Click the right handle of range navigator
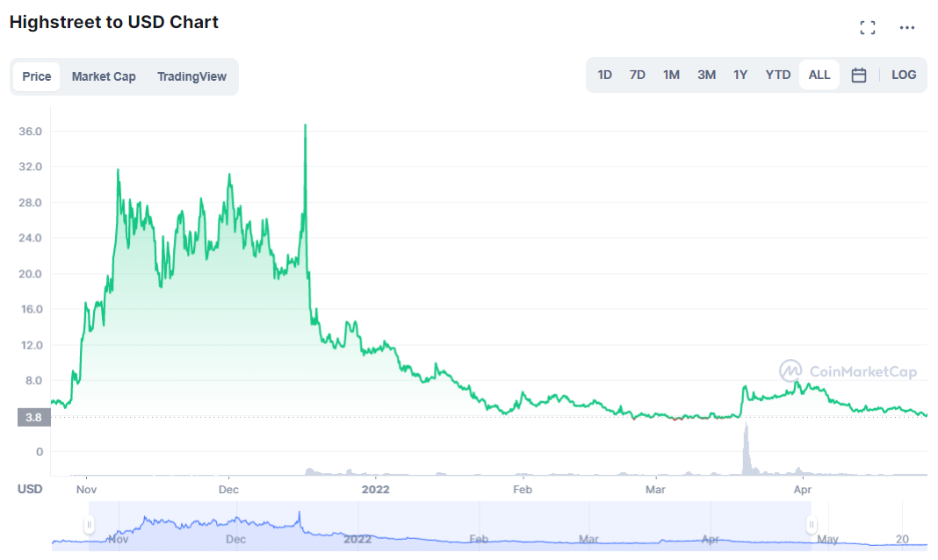 tap(812, 526)
